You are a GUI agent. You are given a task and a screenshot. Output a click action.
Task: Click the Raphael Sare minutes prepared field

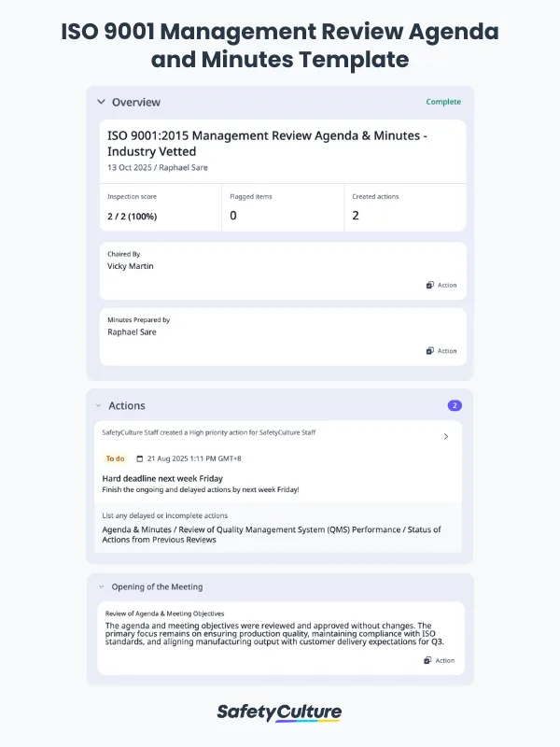[132, 331]
